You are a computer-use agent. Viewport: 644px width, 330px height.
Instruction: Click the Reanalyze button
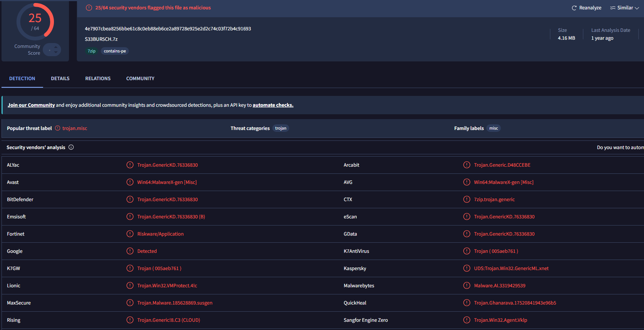point(586,8)
